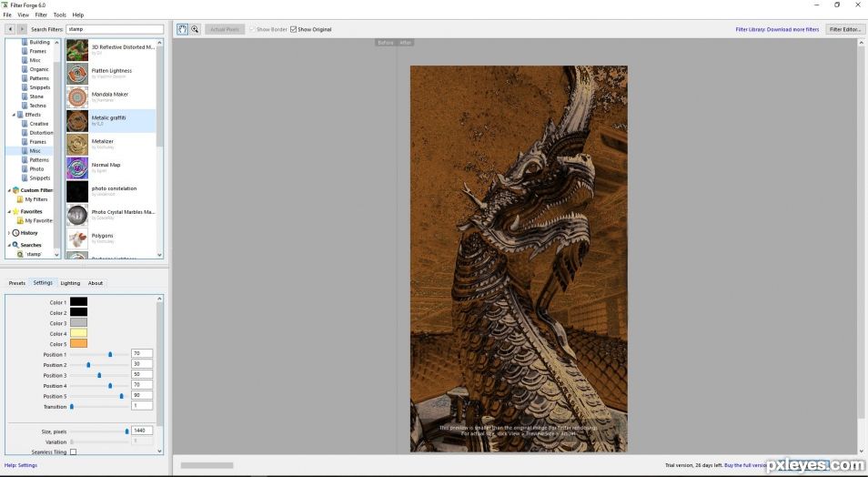The image size is (868, 477).
Task: Open the Organic category folder icon
Action: 25,69
